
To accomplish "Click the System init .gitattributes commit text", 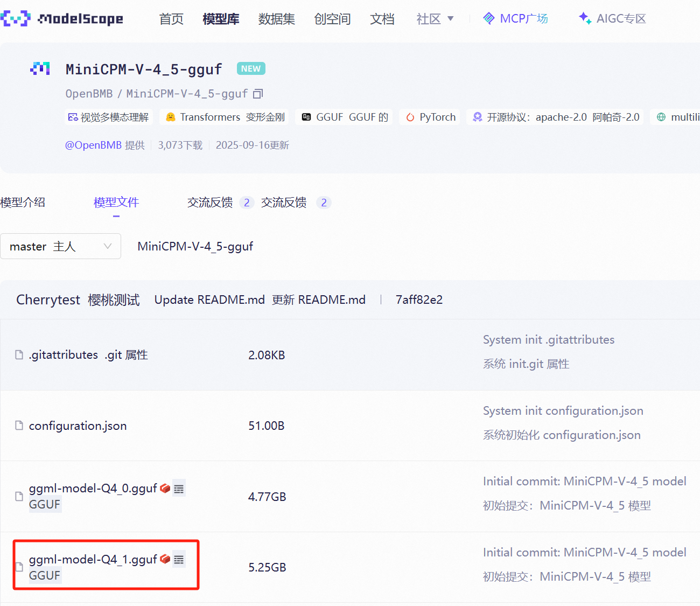I will click(549, 340).
